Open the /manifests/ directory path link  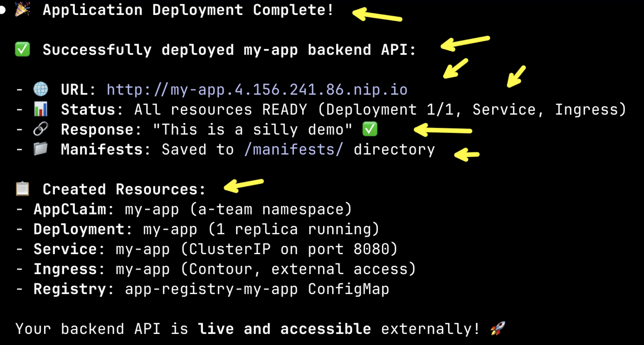294,149
